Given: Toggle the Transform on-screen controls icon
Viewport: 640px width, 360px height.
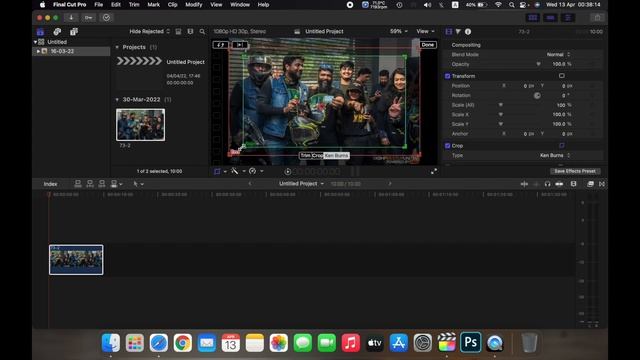Looking at the screenshot, I should pos(562,76).
